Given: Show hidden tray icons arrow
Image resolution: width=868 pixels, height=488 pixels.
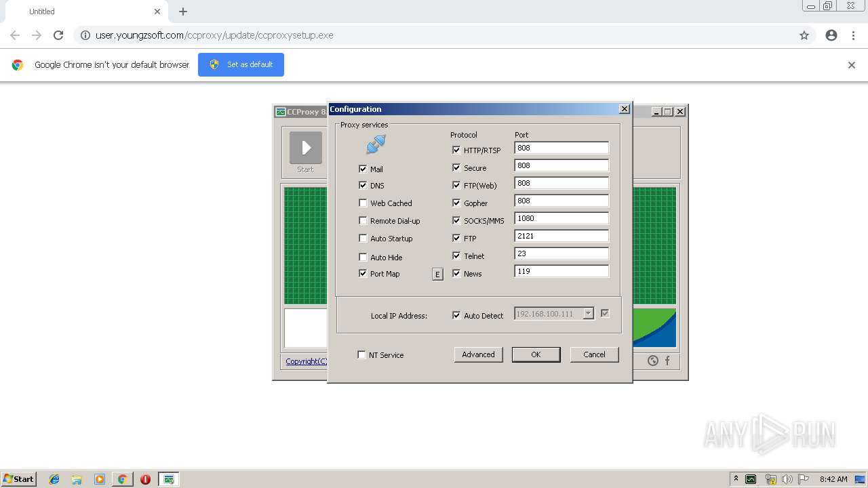Looking at the screenshot, I should (736, 479).
